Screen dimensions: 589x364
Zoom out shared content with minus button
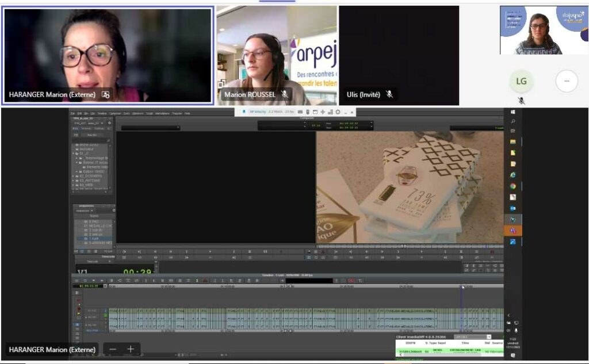pyautogui.click(x=113, y=349)
